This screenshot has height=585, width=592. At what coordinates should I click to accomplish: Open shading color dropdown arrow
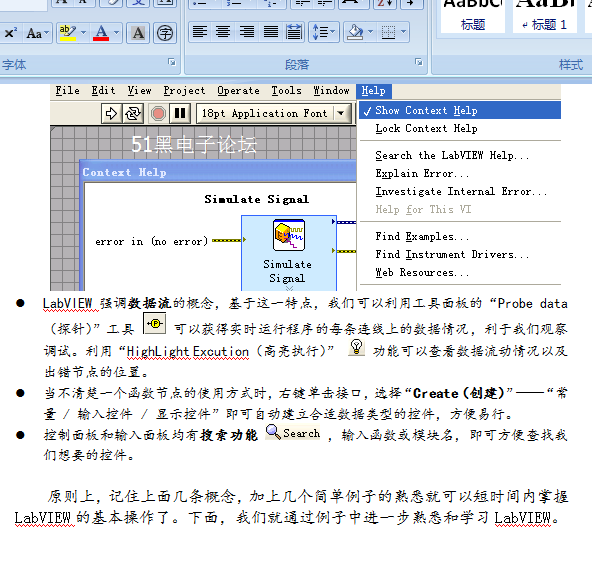pyautogui.click(x=370, y=32)
